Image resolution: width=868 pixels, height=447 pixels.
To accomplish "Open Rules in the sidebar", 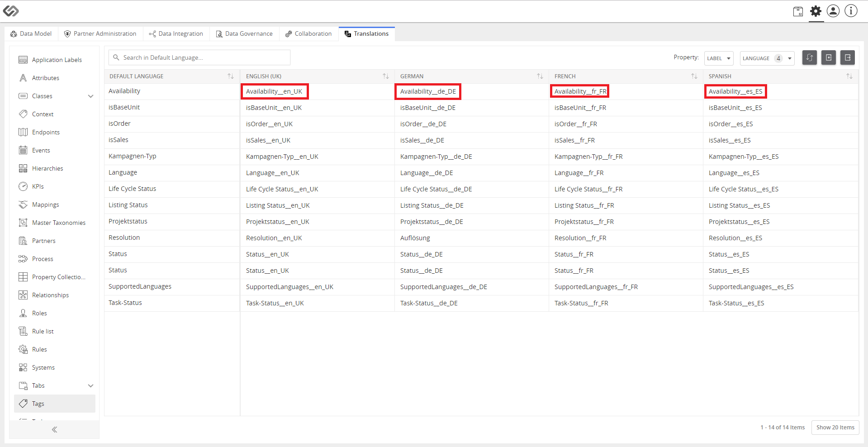I will 55,349.
